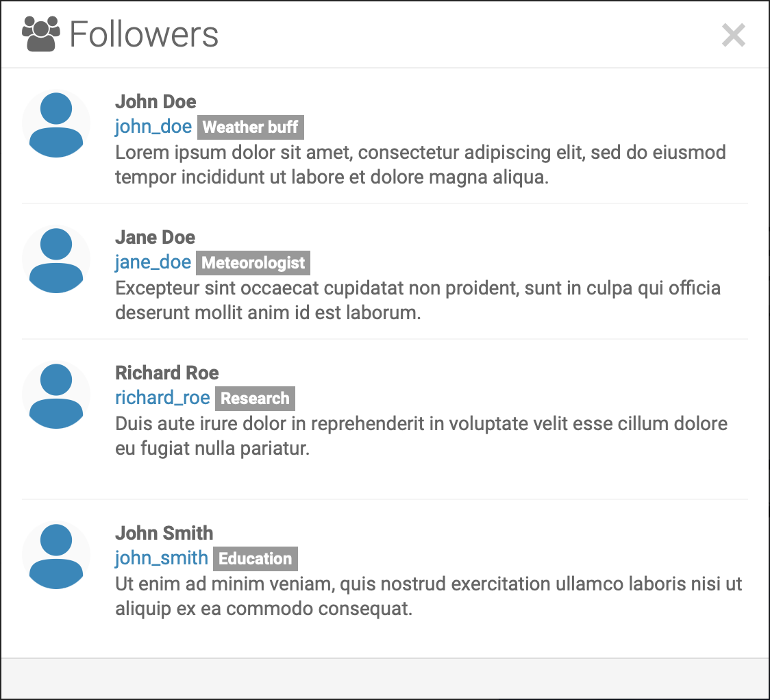This screenshot has height=700, width=770.
Task: Visit the john_doe profile link
Action: [x=153, y=127]
